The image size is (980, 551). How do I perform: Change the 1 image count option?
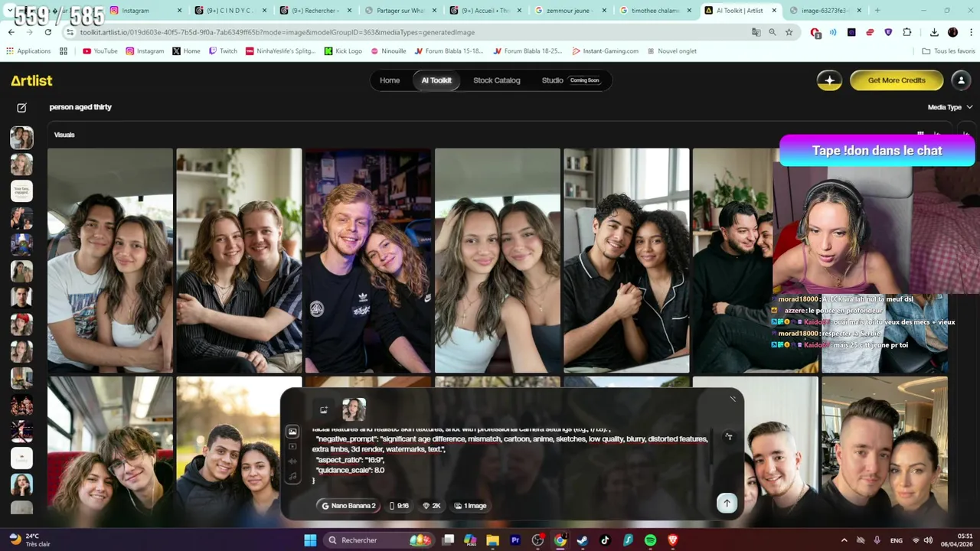tap(470, 506)
